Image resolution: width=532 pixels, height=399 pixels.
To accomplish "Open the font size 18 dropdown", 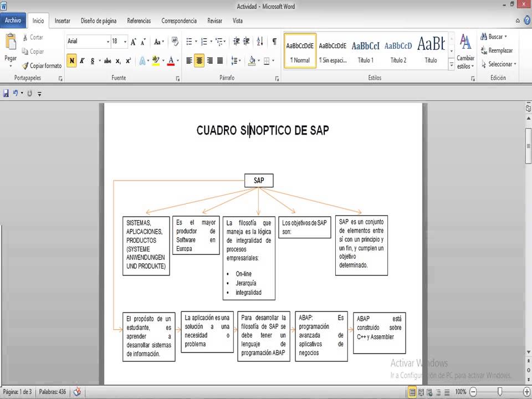I will 125,42.
